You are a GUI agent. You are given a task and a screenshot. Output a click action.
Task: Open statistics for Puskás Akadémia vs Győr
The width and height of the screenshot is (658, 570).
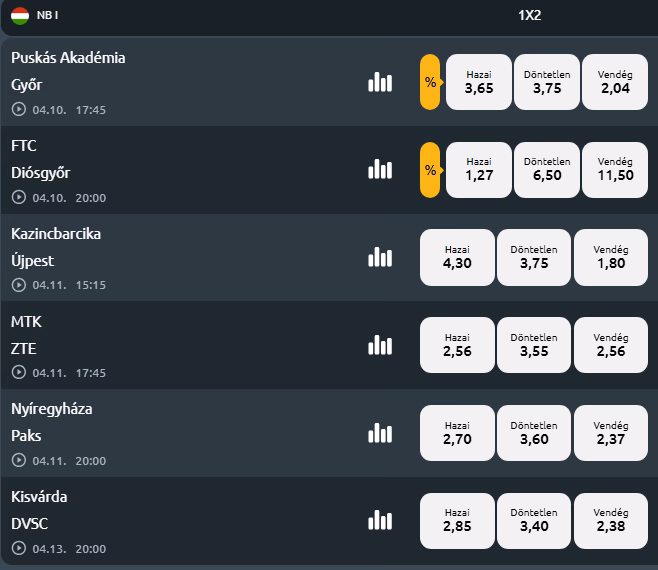point(380,82)
